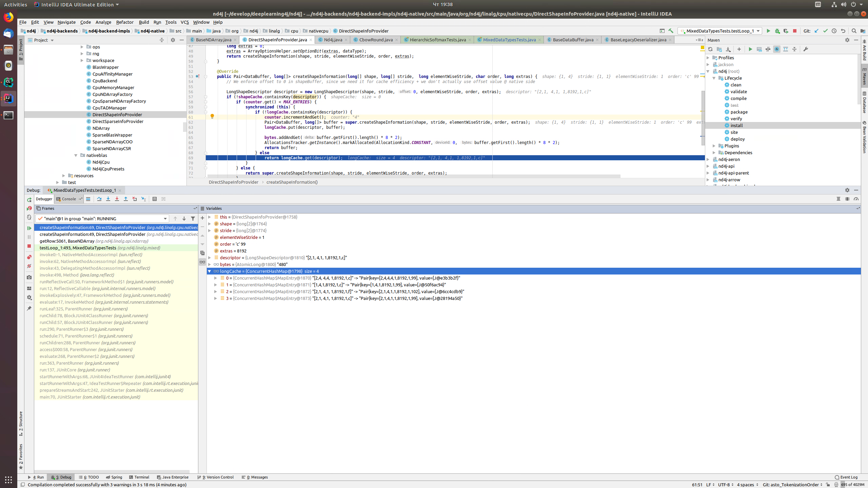Open Evaluate Expression using the calculator icon
Screen dimensions: 868x488
pyautogui.click(x=155, y=199)
